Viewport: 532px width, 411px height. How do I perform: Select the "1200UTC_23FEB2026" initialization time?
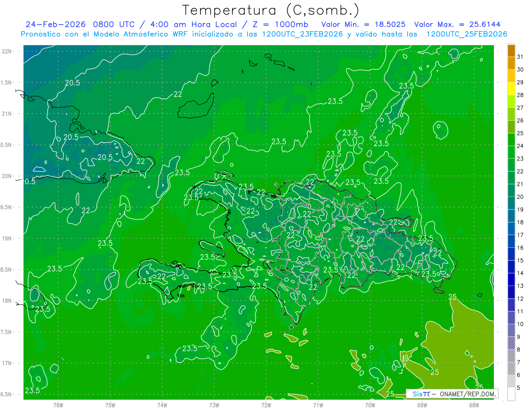[302, 34]
